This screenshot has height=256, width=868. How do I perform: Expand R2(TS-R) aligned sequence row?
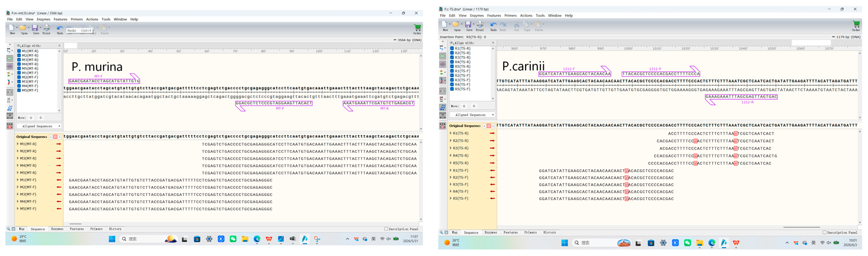(x=451, y=141)
